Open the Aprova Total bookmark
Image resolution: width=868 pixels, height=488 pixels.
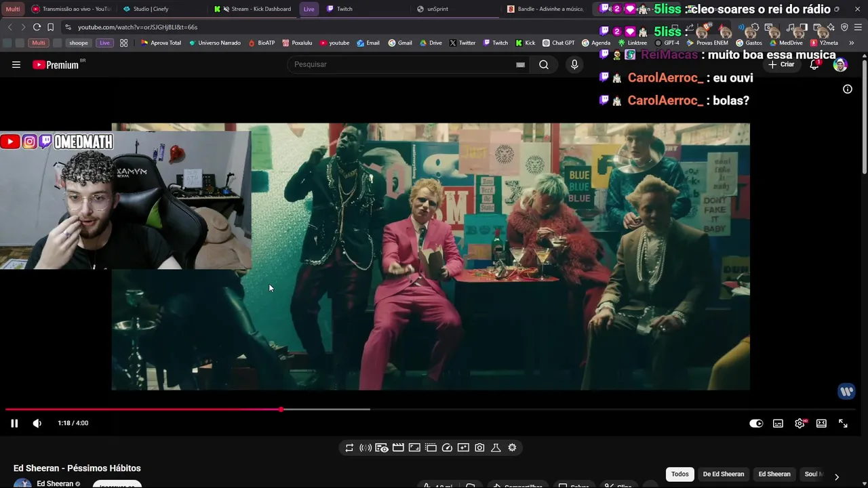[161, 43]
